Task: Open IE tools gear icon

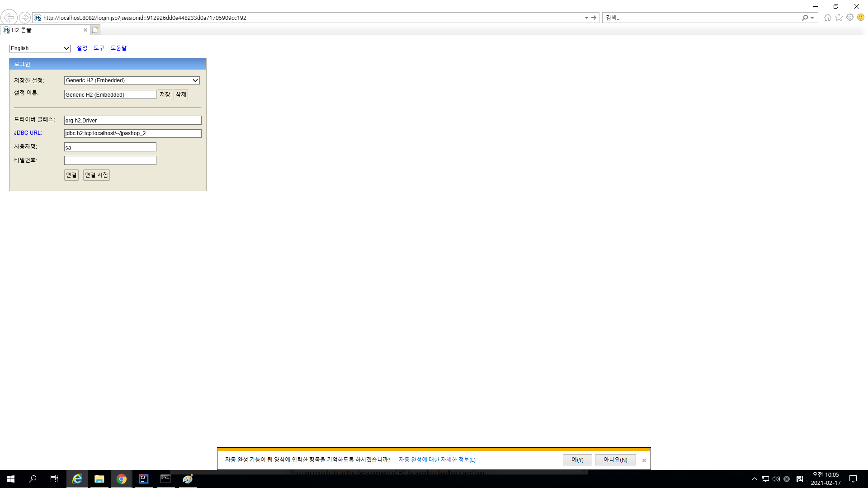Action: point(850,18)
